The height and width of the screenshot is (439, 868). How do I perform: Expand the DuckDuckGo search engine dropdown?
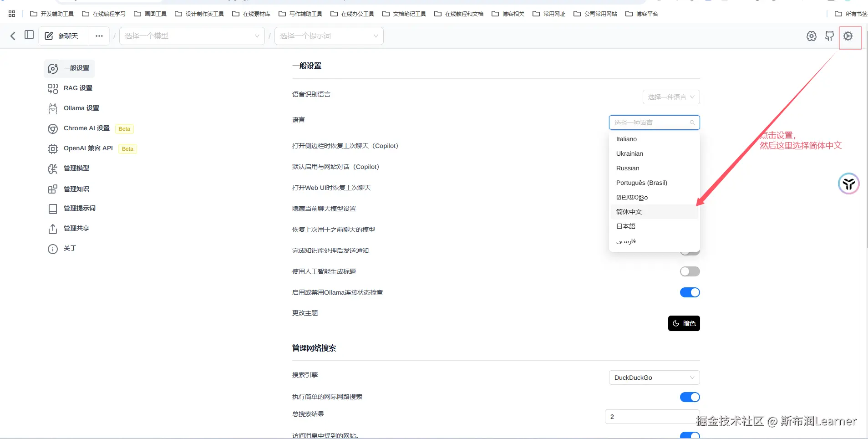click(x=654, y=377)
